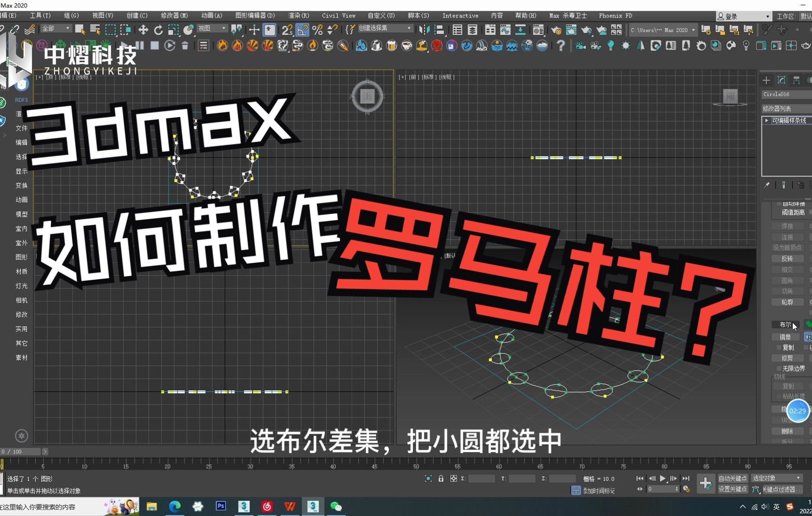Click the X coordinate input field
The image size is (812, 516).
click(482, 478)
